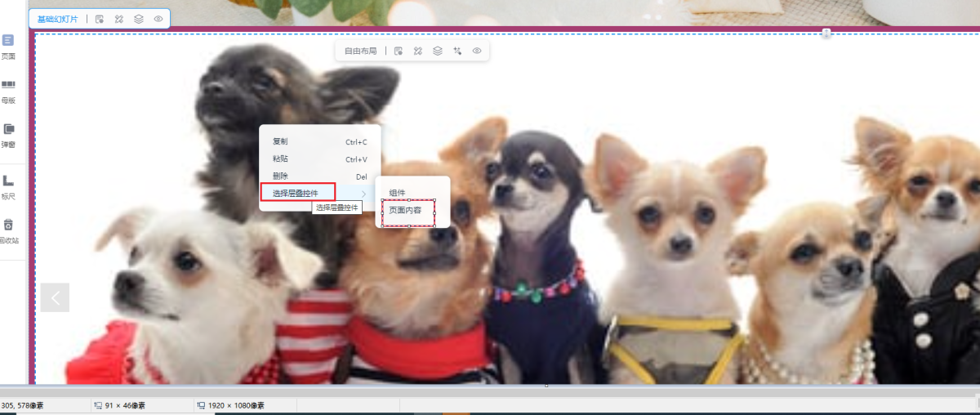The width and height of the screenshot is (980, 415).
Task: Choose 粘贴 (Paste) from context menu
Action: [x=280, y=159]
